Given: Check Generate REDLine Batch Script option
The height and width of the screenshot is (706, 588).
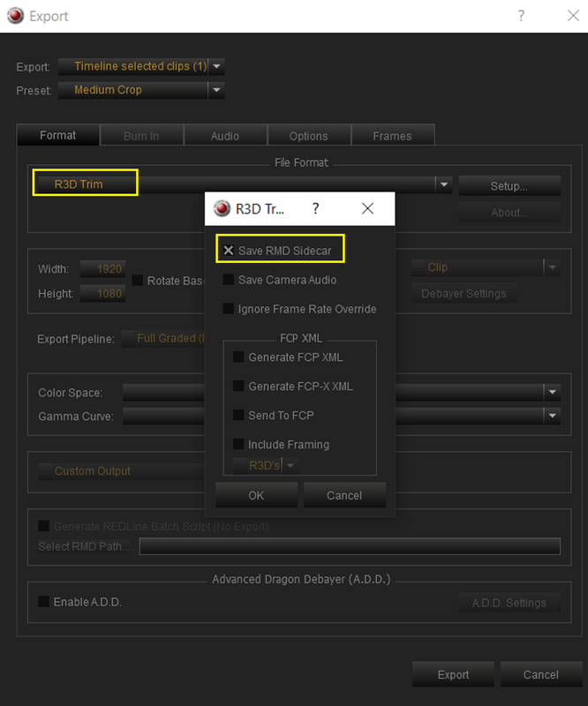Looking at the screenshot, I should (44, 526).
